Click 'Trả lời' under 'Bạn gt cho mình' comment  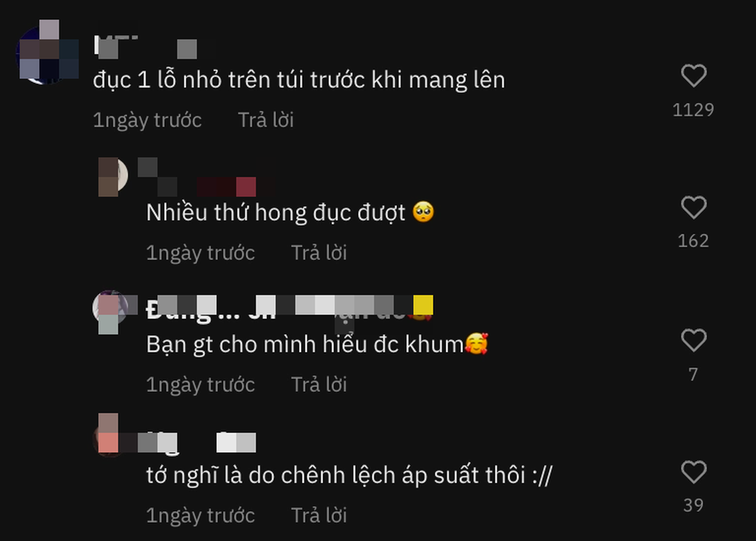click(x=319, y=385)
